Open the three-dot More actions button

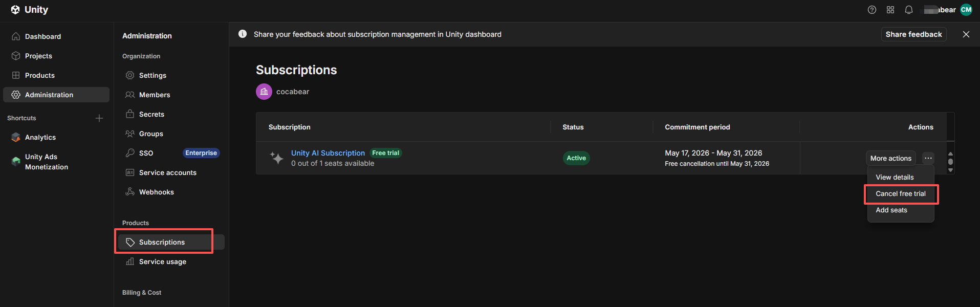pos(928,158)
